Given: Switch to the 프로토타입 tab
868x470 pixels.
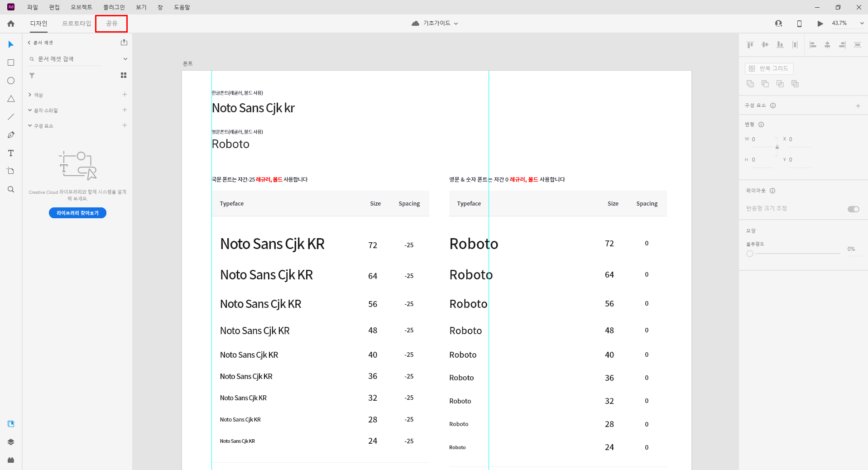Looking at the screenshot, I should 77,23.
